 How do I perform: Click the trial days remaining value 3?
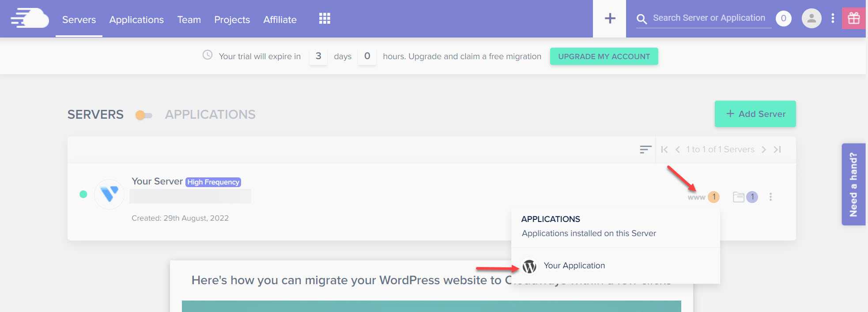[x=318, y=56]
